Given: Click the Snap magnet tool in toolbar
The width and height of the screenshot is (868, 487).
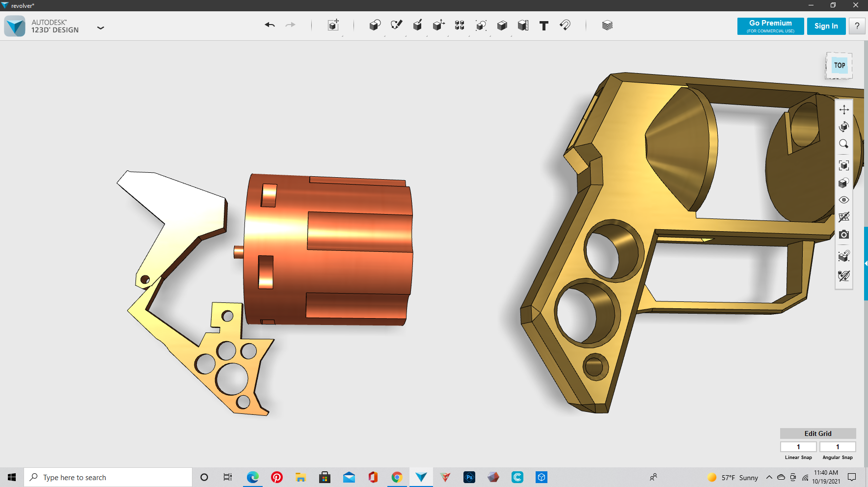Looking at the screenshot, I should click(x=565, y=25).
